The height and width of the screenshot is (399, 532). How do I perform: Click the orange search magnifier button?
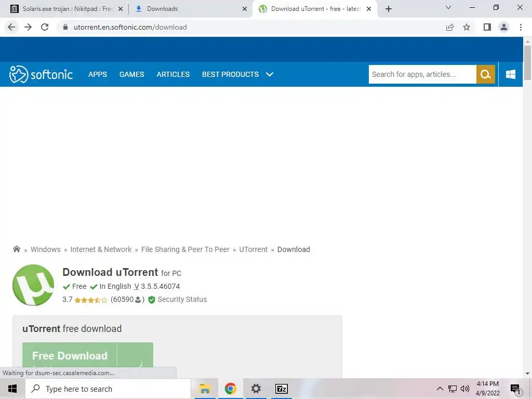coord(486,74)
